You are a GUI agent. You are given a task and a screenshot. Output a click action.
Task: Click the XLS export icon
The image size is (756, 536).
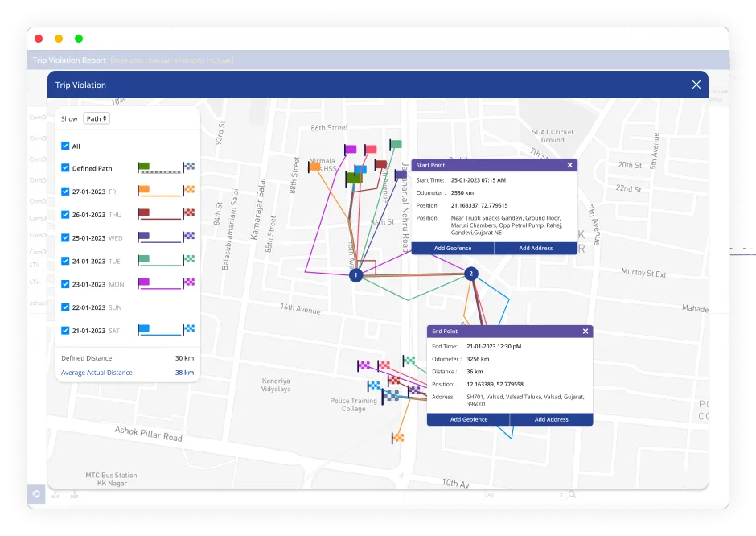(x=55, y=494)
